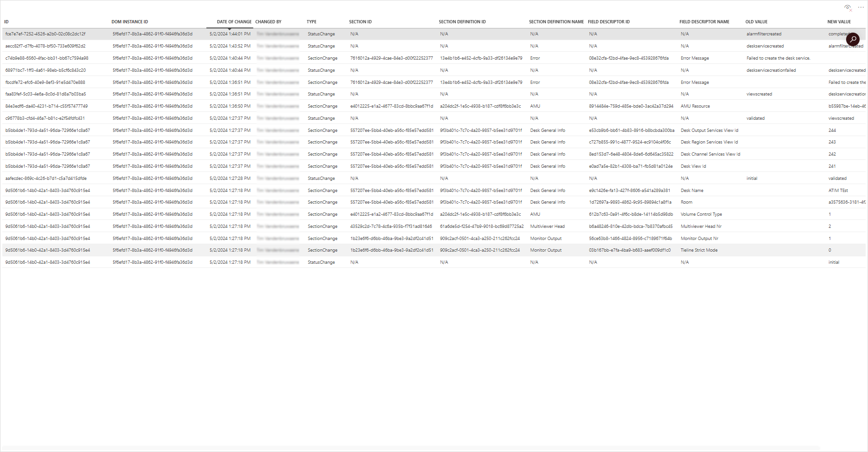Sort by CHANGED BY column header
This screenshot has width=868, height=452.
[x=268, y=22]
